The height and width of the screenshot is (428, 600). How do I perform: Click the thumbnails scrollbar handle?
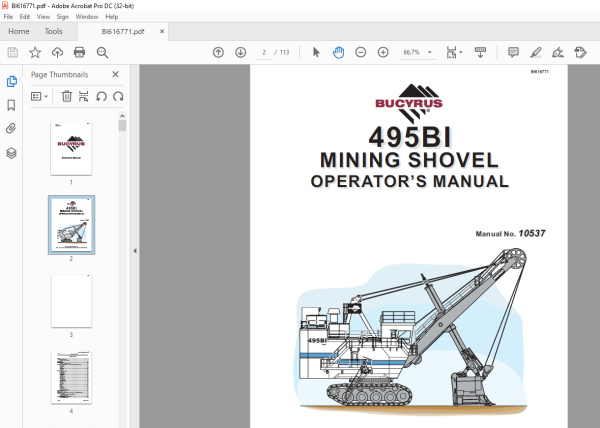pos(122,125)
